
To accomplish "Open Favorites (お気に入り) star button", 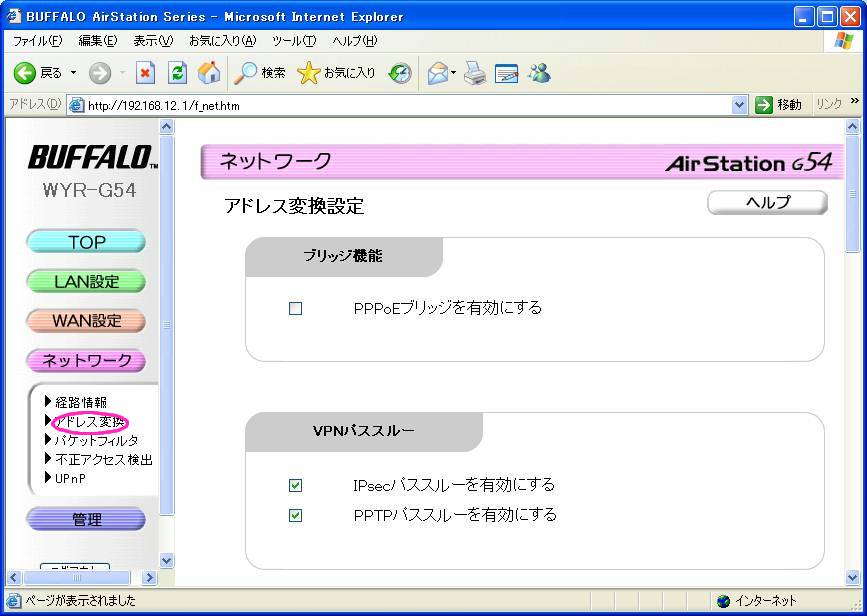I will (337, 73).
